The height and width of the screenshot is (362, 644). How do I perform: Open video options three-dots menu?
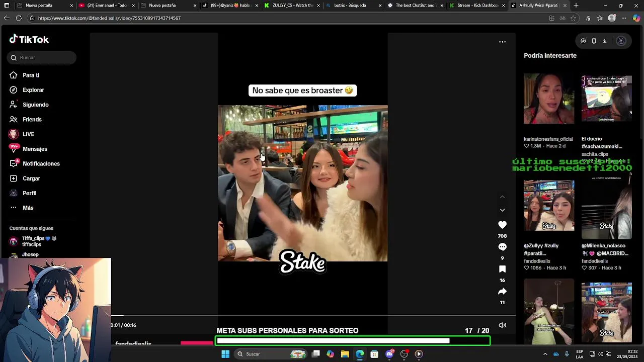tap(502, 42)
